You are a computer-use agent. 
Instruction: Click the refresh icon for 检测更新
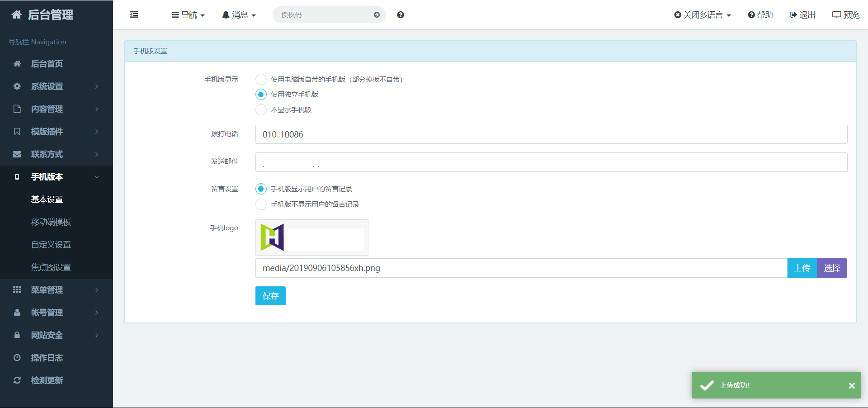pos(17,380)
